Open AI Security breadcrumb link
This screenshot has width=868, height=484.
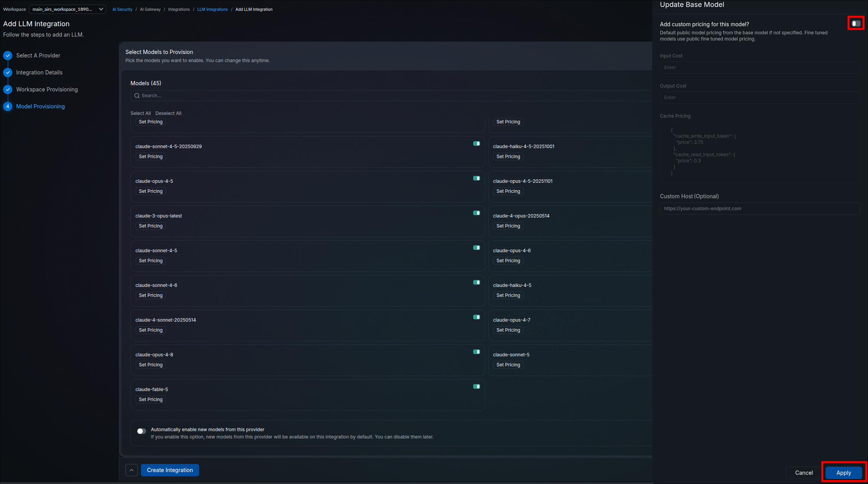coord(122,10)
